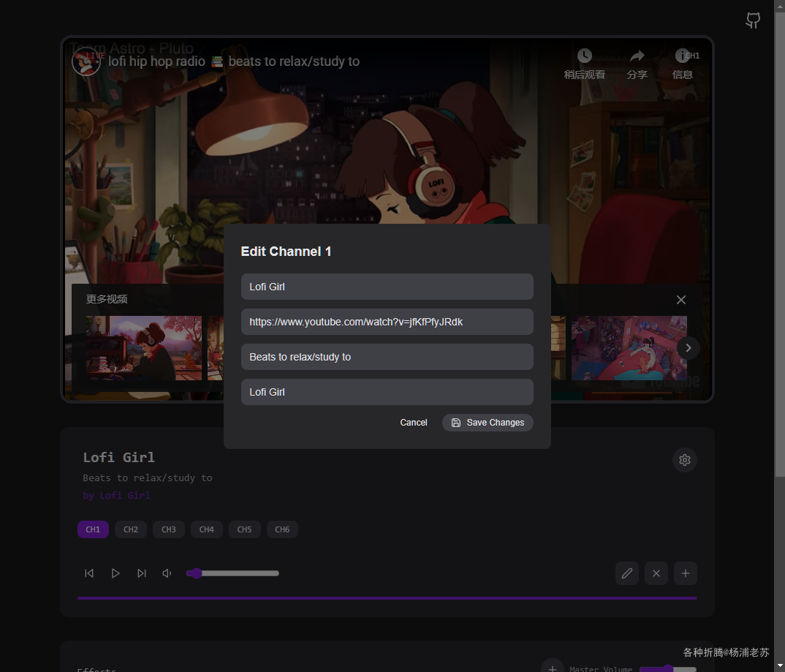Screen dimensions: 785x672
Task: Switch to channel CH1
Action: pyautogui.click(x=93, y=529)
